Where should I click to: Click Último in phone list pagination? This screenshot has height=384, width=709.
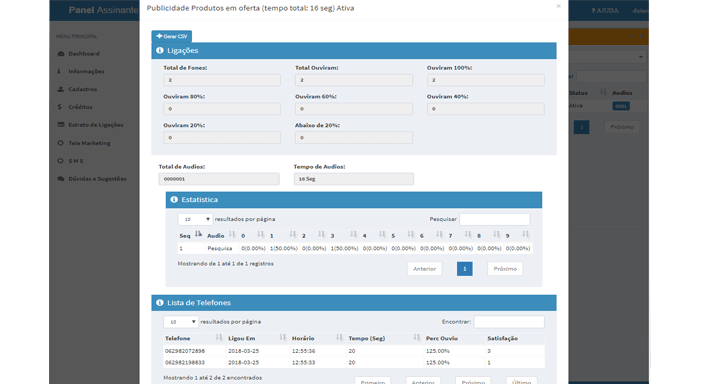click(521, 381)
